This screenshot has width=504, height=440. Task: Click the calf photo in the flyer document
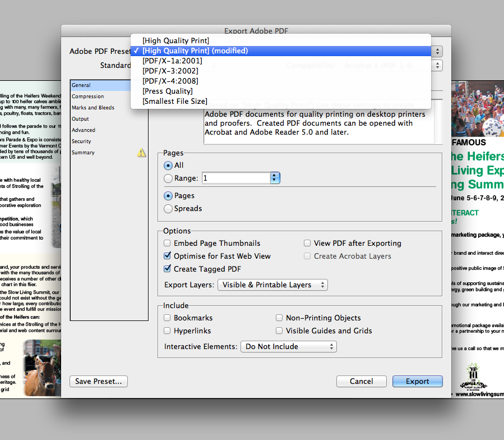pos(42,368)
